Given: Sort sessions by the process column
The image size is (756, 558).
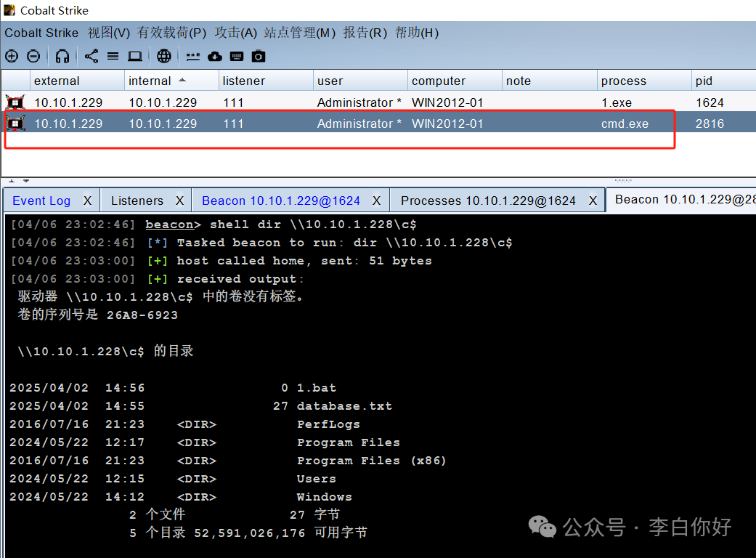Looking at the screenshot, I should coord(644,81).
